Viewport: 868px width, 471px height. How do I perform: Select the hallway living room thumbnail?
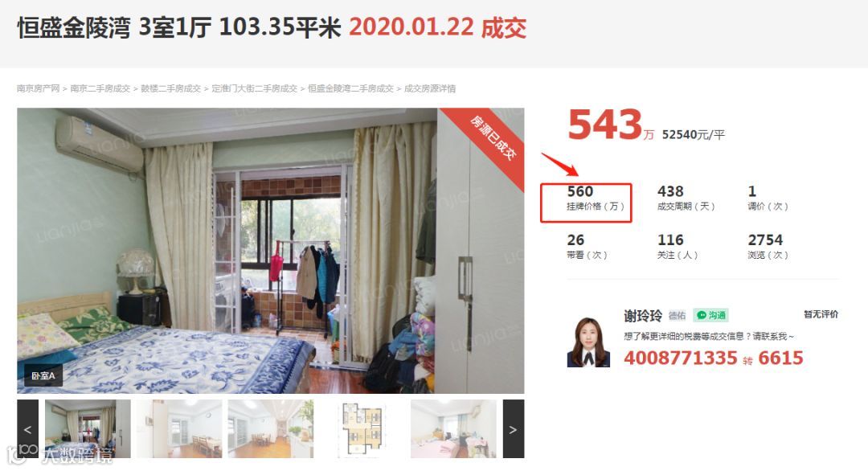[271, 429]
